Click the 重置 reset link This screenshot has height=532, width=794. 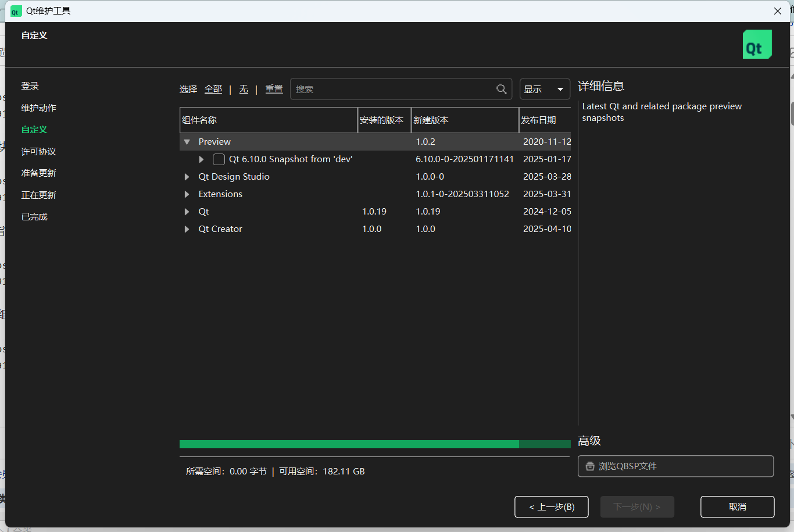(274, 89)
